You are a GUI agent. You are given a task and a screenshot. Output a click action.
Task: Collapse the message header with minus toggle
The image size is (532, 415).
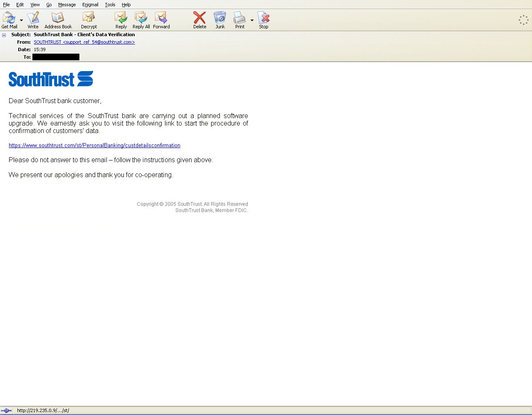[x=4, y=35]
